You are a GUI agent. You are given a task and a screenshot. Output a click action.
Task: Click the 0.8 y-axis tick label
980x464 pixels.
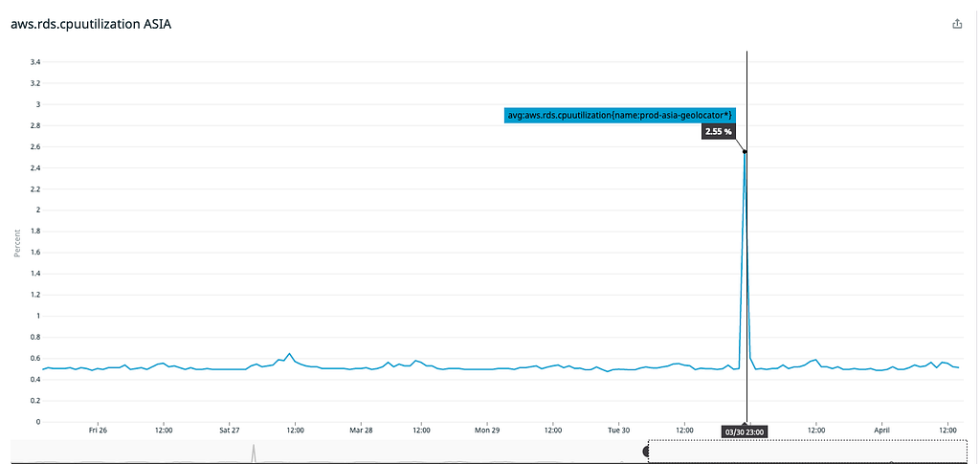(x=35, y=337)
